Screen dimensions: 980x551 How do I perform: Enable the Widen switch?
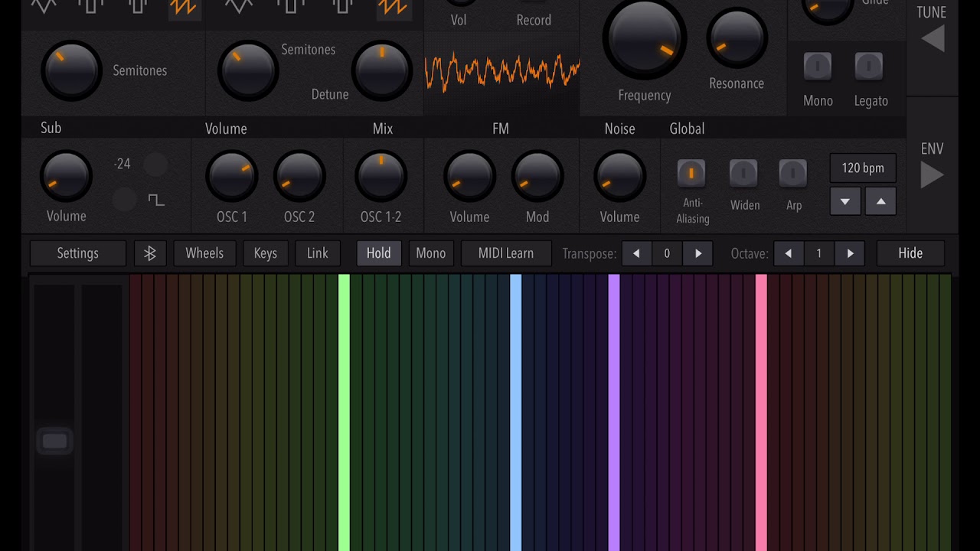click(x=743, y=174)
